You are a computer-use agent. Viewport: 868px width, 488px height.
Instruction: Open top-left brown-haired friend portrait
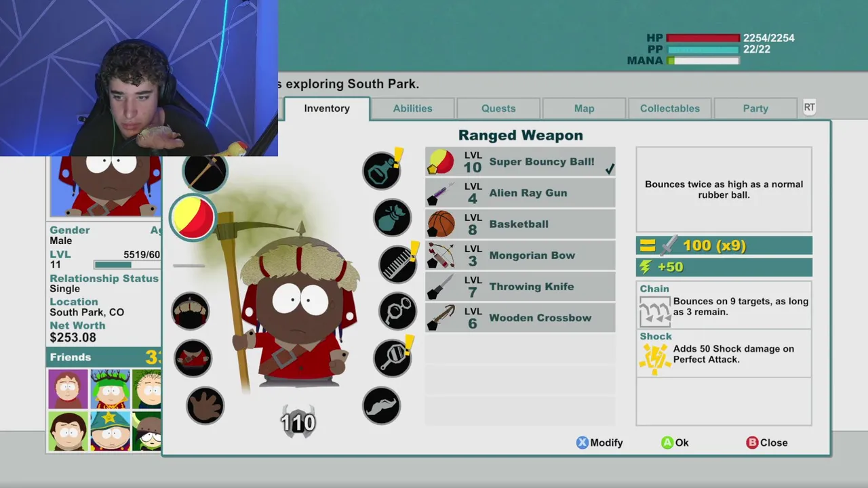tap(68, 389)
